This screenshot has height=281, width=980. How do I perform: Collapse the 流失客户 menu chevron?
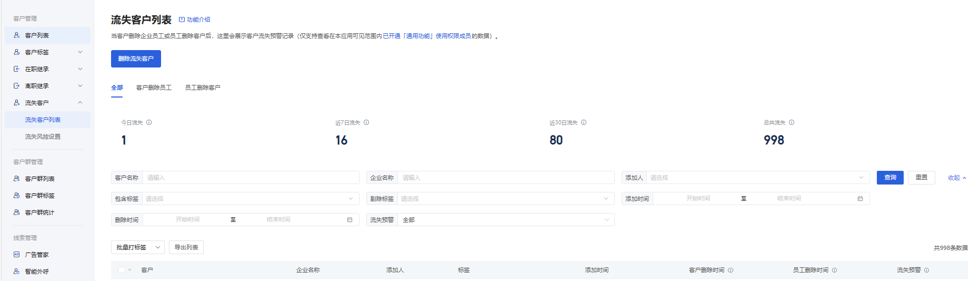click(80, 103)
